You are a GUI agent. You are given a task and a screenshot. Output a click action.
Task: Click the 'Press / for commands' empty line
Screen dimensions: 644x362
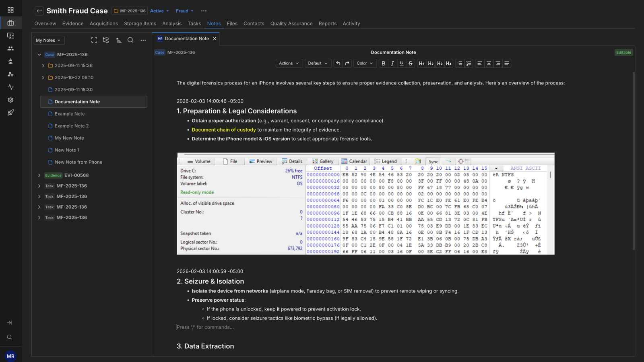205,327
